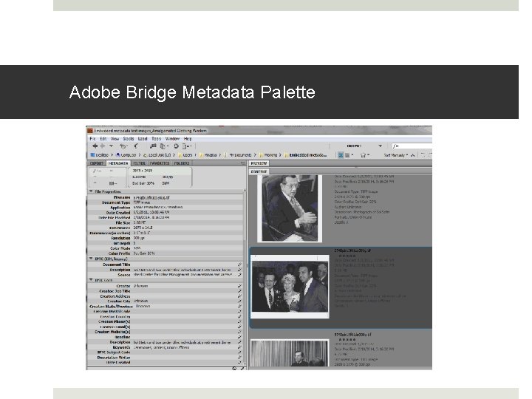532x399 pixels.
Task: Click the pencil icon for Creator: Website(s)
Action: click(x=239, y=332)
